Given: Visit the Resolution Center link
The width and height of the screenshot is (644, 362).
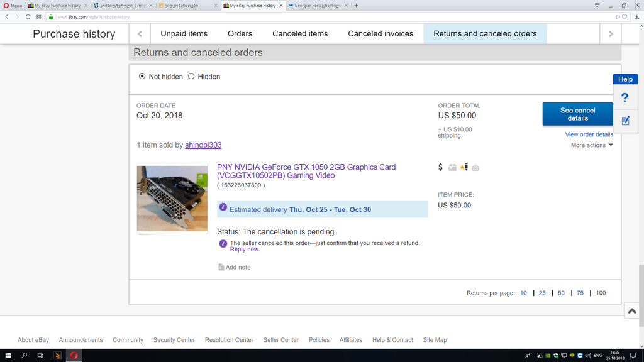Looking at the screenshot, I should click(229, 340).
